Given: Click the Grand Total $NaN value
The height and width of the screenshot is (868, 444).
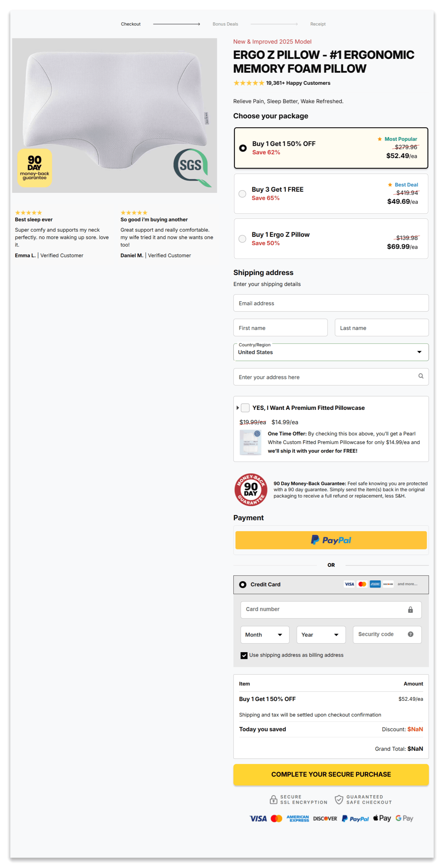Looking at the screenshot, I should click(x=415, y=749).
